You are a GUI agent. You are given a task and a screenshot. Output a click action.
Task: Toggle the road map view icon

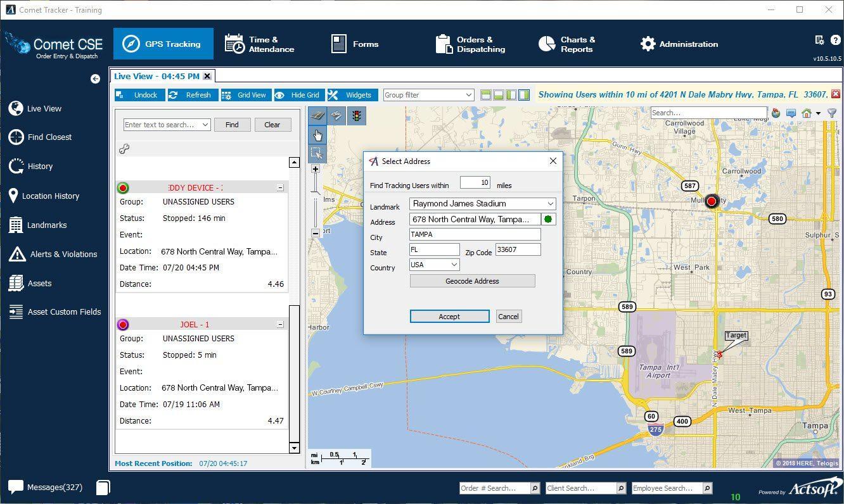coord(317,116)
